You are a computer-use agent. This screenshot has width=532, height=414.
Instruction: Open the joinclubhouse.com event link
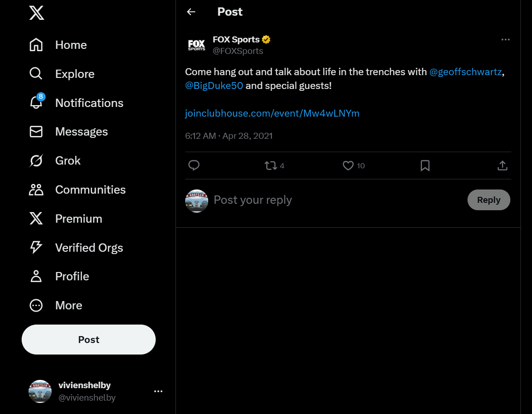272,113
